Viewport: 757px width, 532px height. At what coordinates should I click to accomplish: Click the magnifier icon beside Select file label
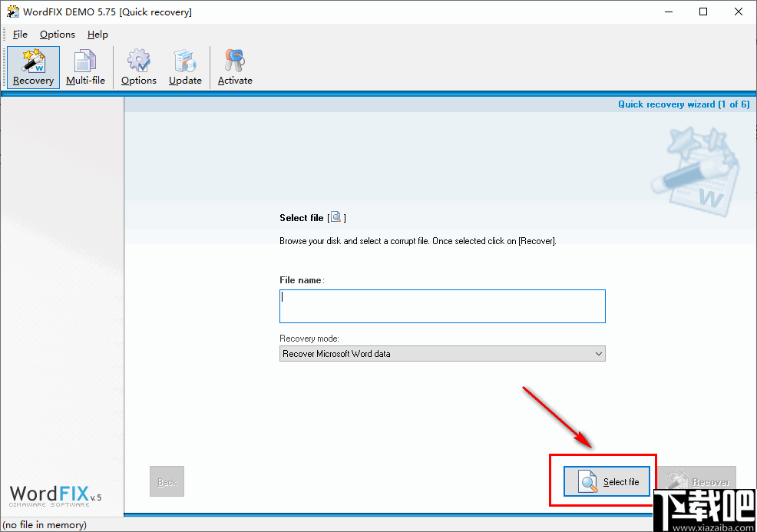336,217
